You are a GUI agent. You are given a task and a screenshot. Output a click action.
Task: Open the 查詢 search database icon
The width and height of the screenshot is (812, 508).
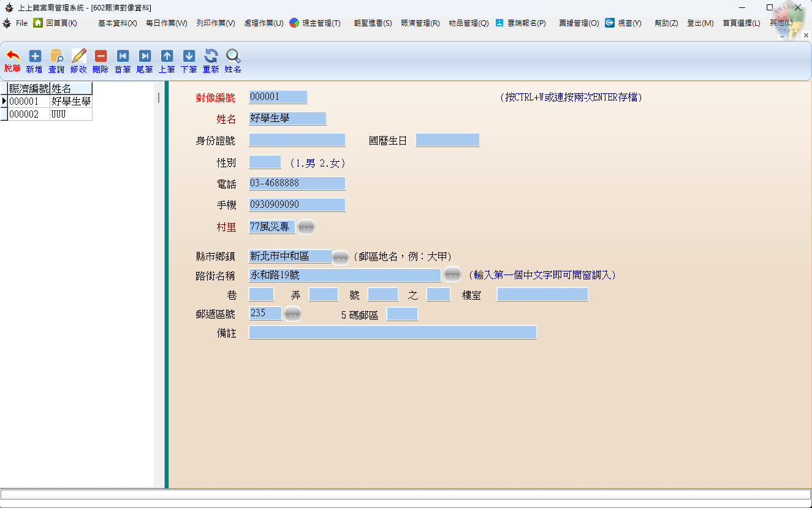pyautogui.click(x=56, y=56)
